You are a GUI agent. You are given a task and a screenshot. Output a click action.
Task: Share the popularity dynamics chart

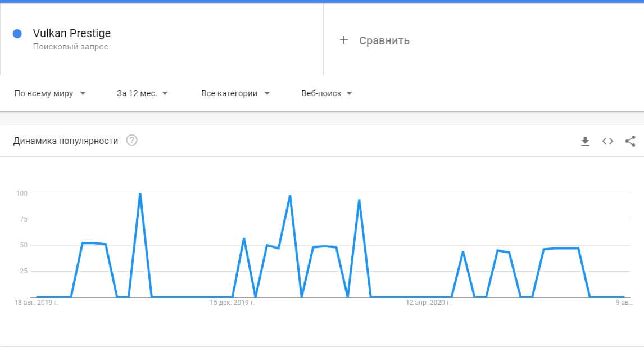630,141
